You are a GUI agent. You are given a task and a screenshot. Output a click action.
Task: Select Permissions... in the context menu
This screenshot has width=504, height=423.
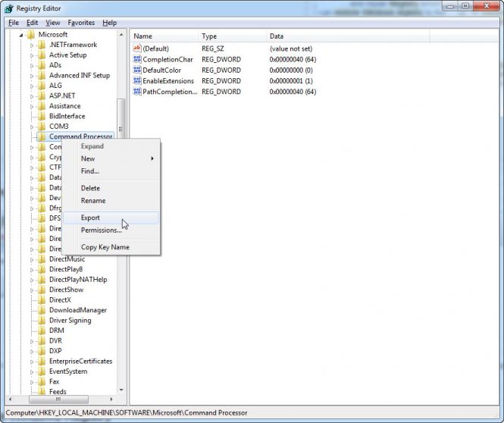[x=101, y=230]
